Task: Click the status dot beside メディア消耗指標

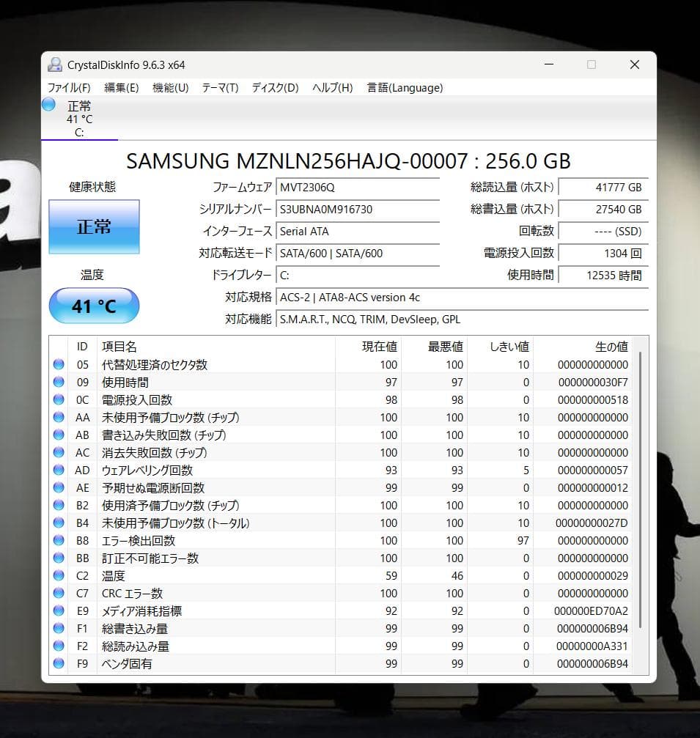Action: [59, 610]
